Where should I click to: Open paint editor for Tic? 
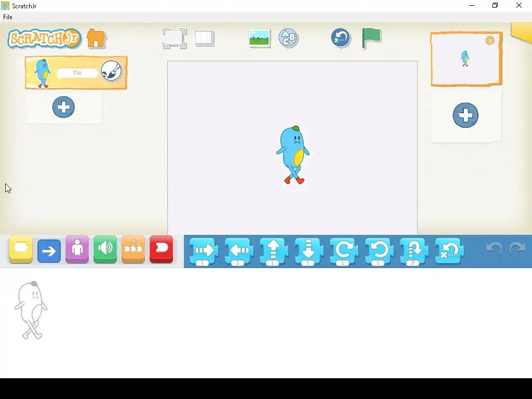coord(111,71)
